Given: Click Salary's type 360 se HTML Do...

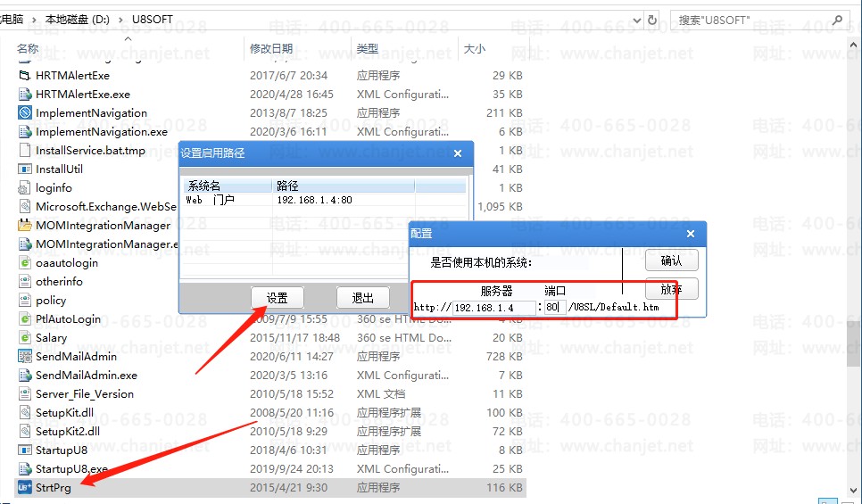Looking at the screenshot, I should tap(404, 338).
